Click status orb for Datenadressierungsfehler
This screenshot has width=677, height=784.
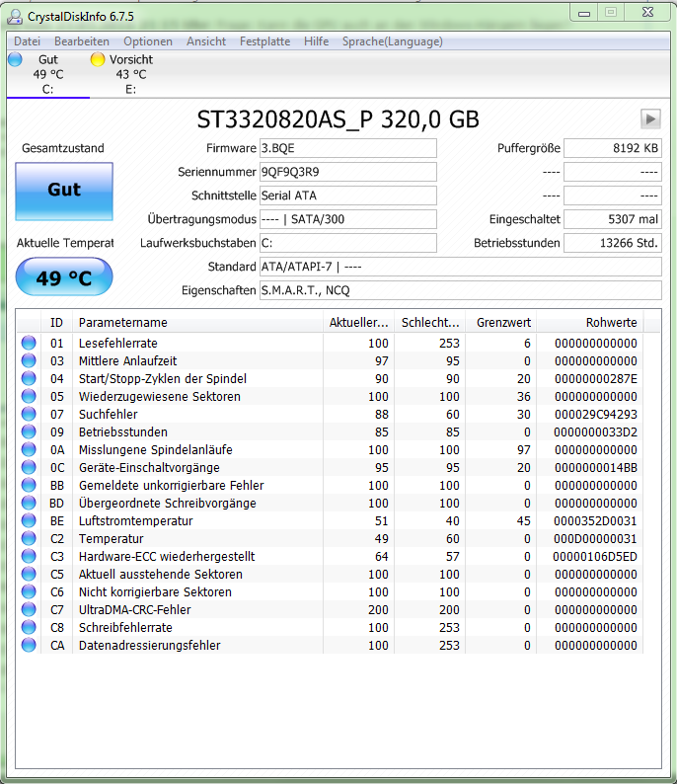click(x=29, y=645)
